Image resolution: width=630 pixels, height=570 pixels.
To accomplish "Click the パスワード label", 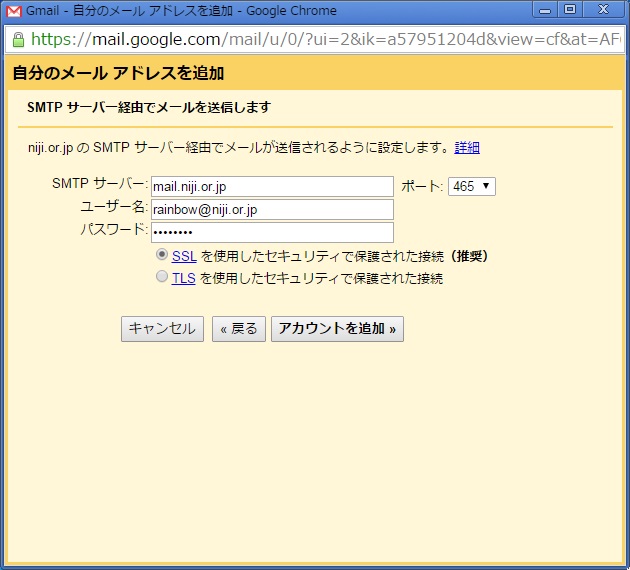I will tap(114, 229).
